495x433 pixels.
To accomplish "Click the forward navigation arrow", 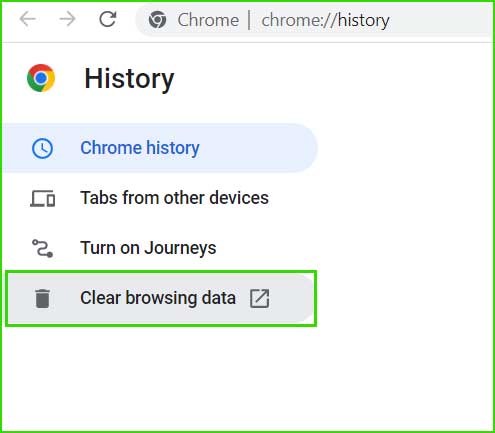I will (67, 19).
